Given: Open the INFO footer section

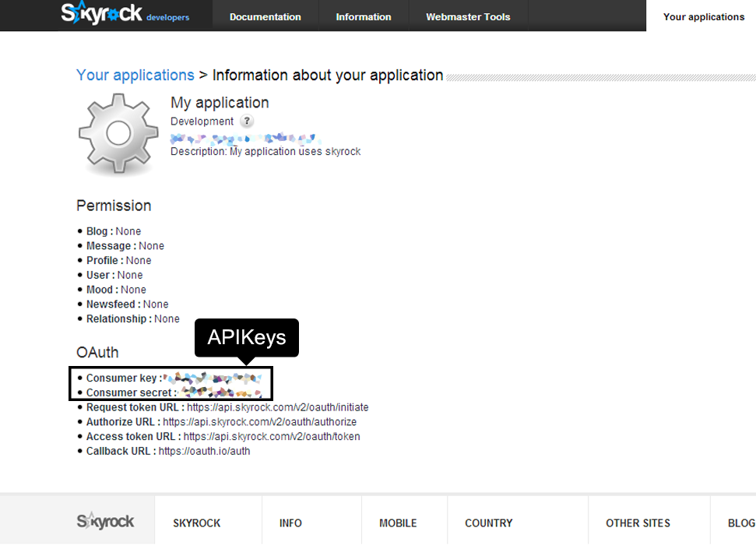Looking at the screenshot, I should point(290,523).
